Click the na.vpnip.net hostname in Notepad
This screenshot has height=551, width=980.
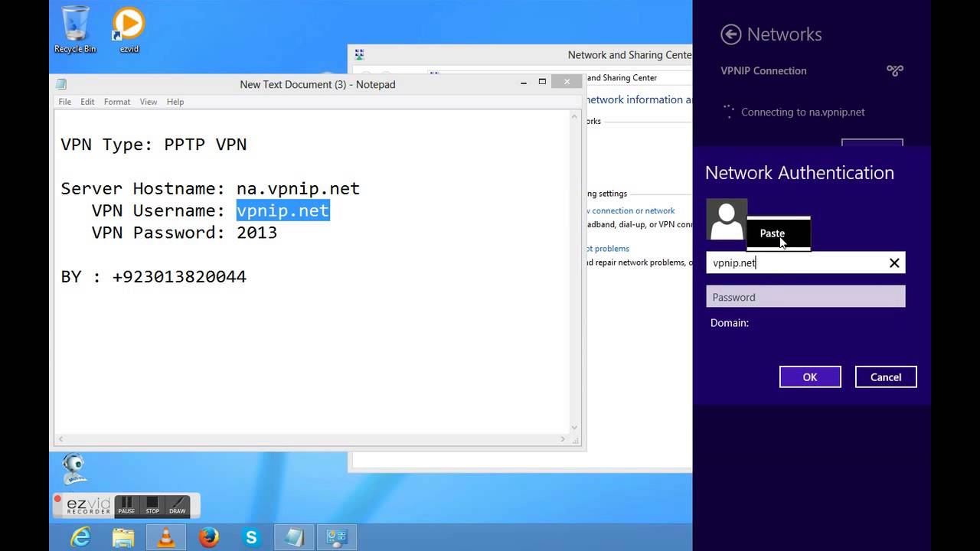coord(298,188)
